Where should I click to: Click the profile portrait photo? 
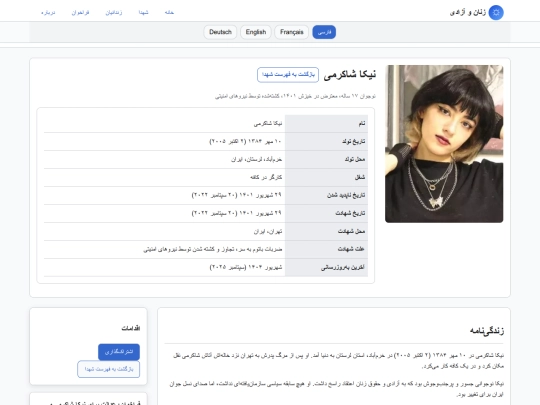click(x=444, y=144)
